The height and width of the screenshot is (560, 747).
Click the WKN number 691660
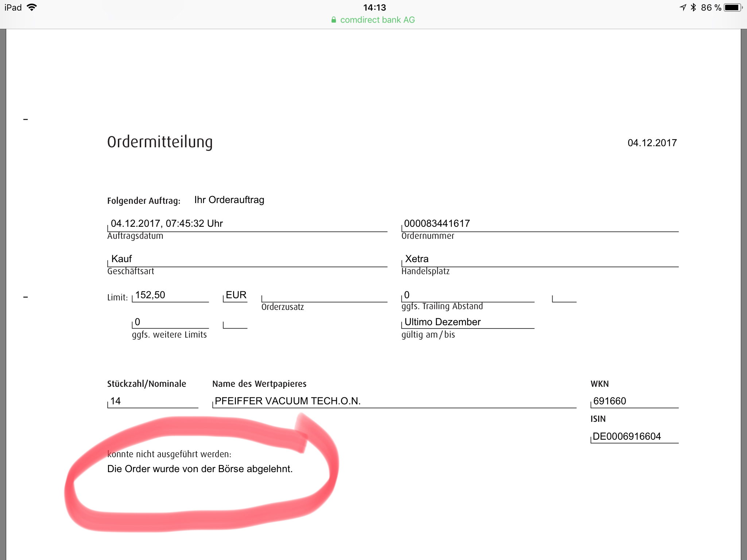point(609,401)
